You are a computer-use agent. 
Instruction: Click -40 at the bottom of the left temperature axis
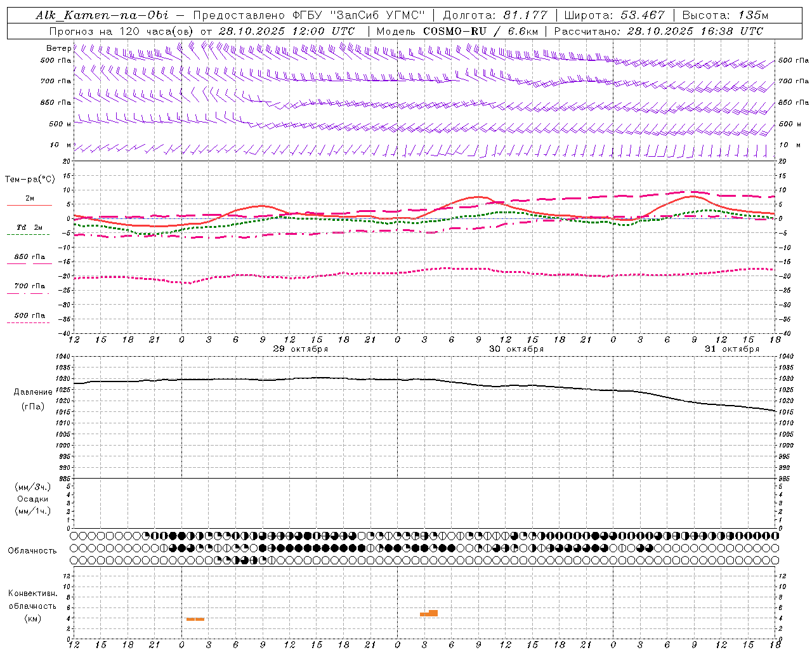(64, 333)
